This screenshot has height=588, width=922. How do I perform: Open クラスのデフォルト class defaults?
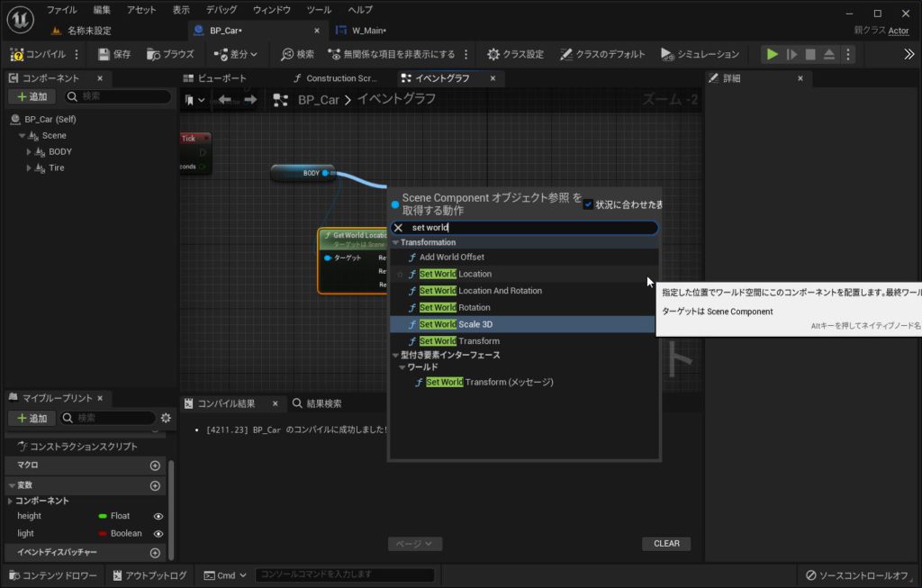point(602,54)
